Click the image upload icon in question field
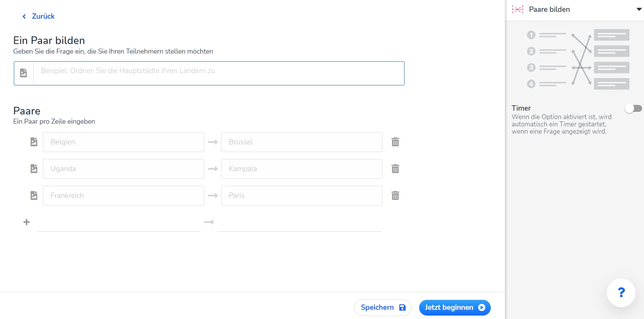 (23, 73)
